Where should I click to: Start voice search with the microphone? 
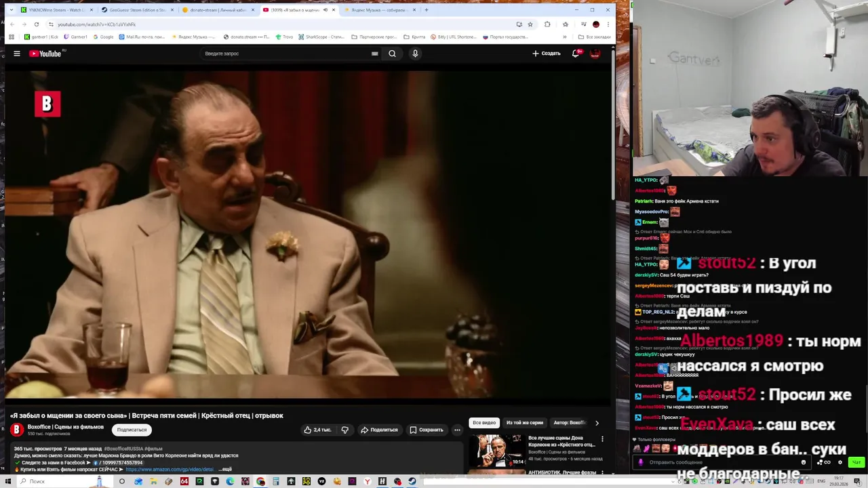[x=415, y=54]
